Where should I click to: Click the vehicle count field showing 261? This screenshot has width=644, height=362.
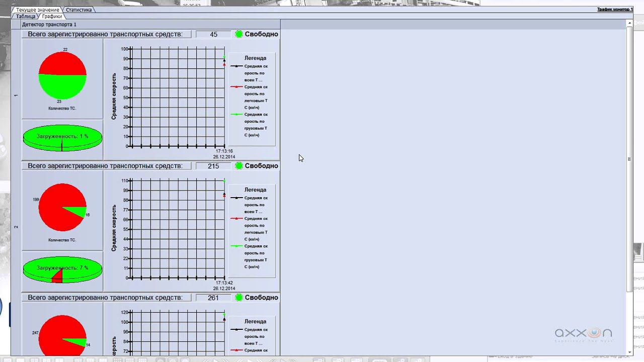[x=213, y=298]
